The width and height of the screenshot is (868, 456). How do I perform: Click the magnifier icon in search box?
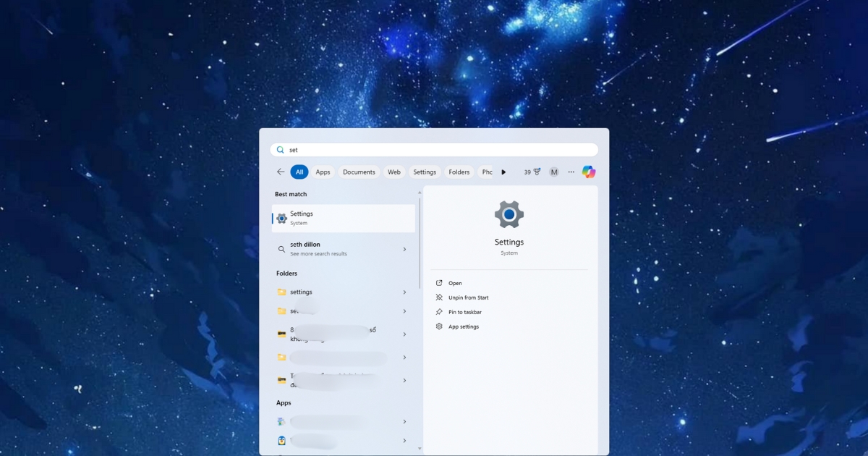click(x=281, y=150)
